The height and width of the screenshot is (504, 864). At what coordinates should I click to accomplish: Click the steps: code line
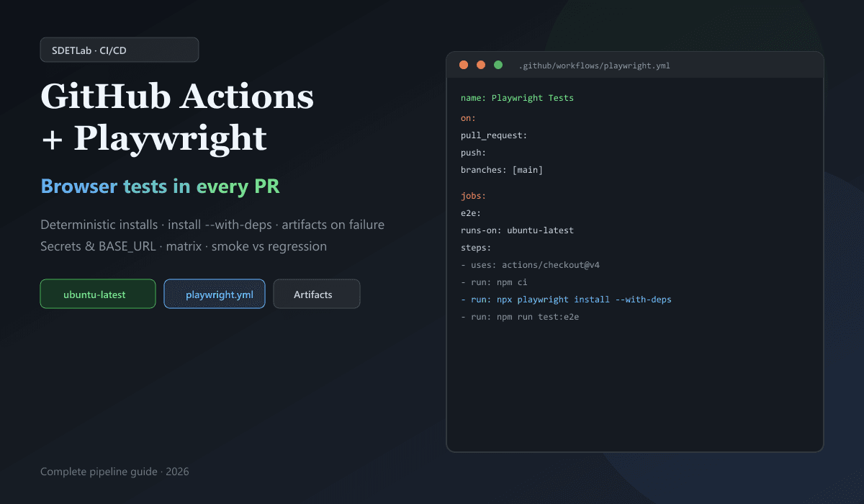pos(476,248)
